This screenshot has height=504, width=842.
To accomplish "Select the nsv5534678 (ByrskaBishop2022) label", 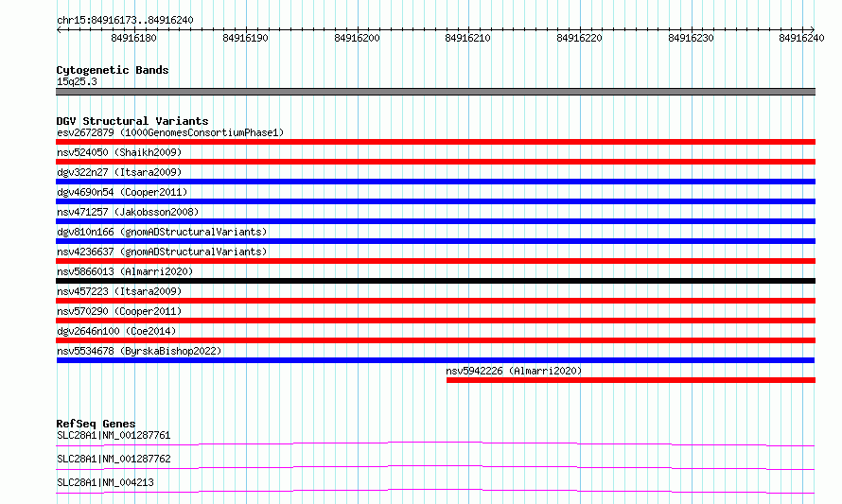I will [139, 351].
